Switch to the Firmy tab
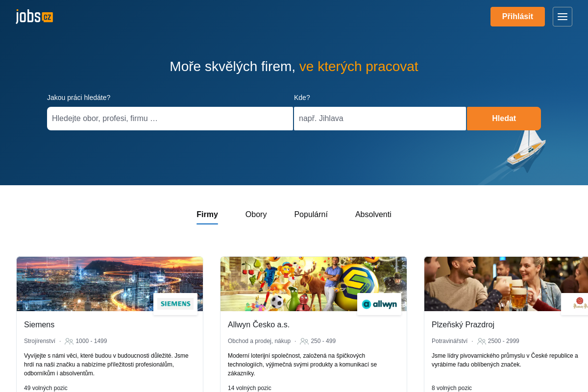 207,214
